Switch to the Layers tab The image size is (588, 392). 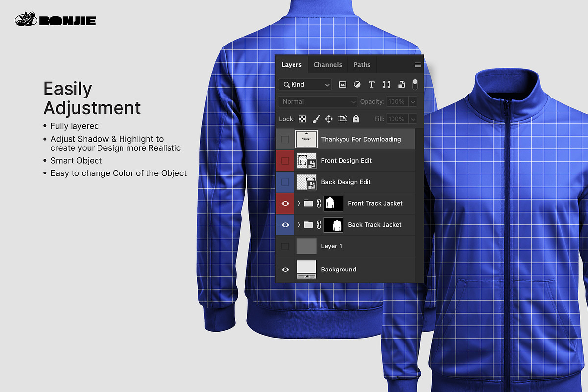click(292, 65)
